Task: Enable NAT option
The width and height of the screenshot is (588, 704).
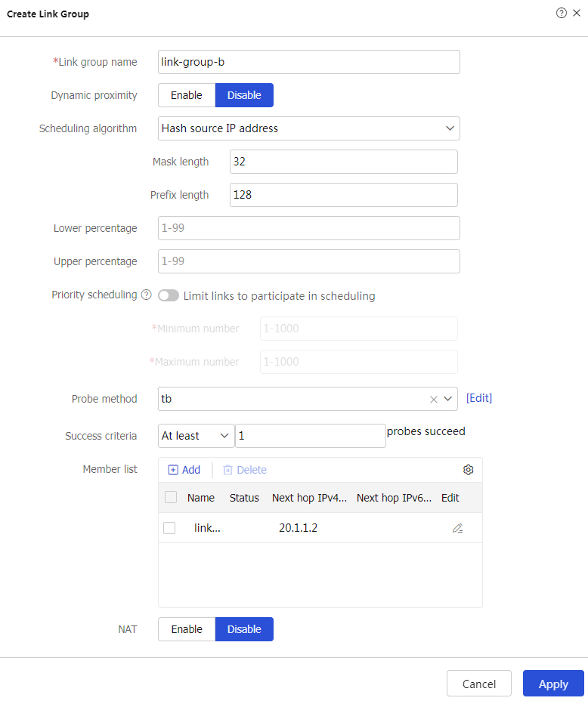Action: [187, 629]
